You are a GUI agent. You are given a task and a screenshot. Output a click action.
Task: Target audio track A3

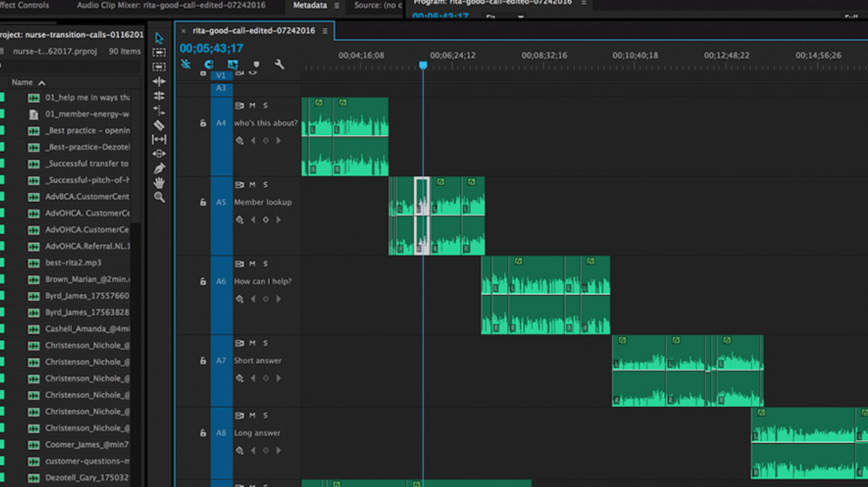click(x=221, y=88)
